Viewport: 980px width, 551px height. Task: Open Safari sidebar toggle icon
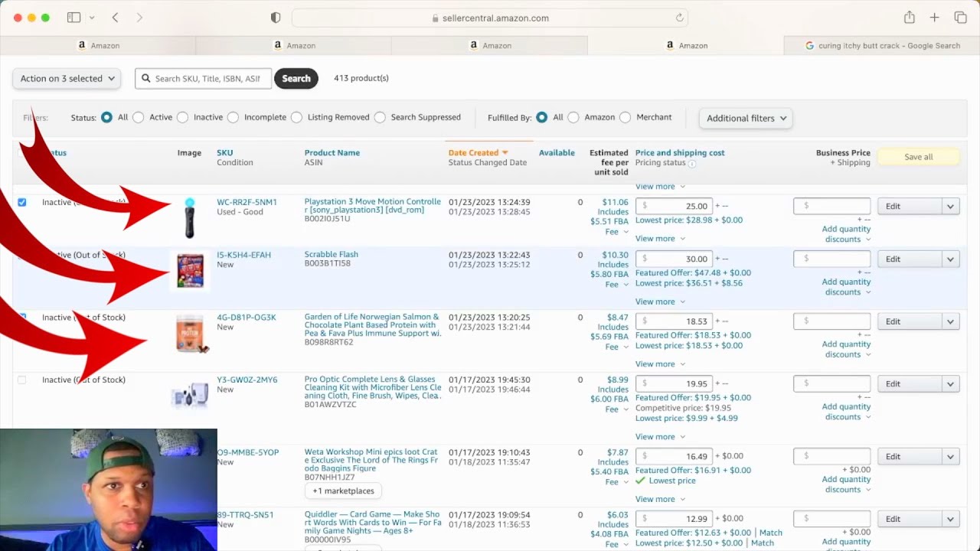pyautogui.click(x=74, y=18)
